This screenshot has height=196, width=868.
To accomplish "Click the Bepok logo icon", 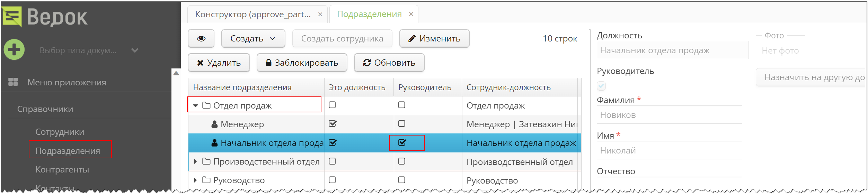I will point(12,17).
